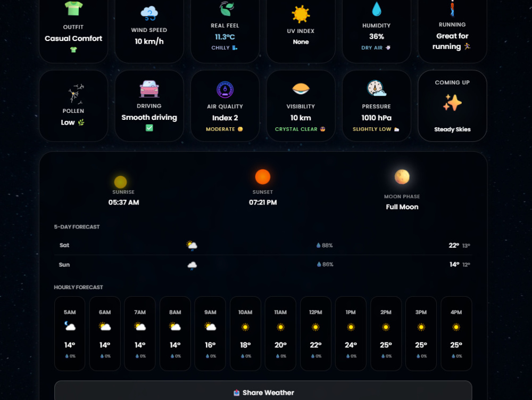Click the Full Moon text
The image size is (532, 400).
tap(402, 207)
